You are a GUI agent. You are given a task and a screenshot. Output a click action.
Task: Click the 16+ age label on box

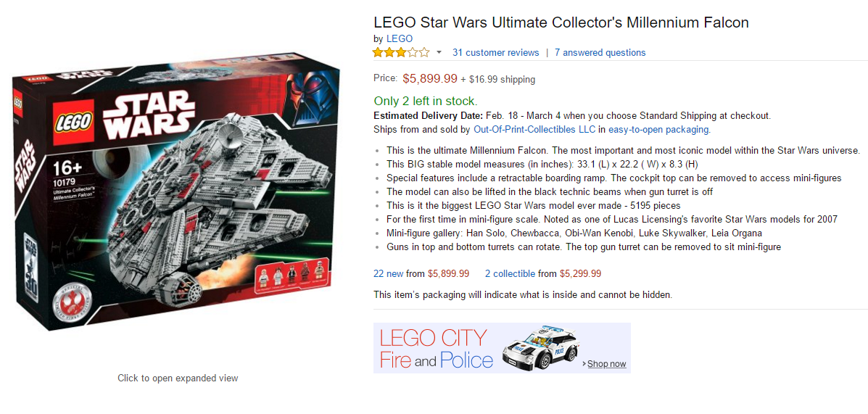pyautogui.click(x=67, y=168)
